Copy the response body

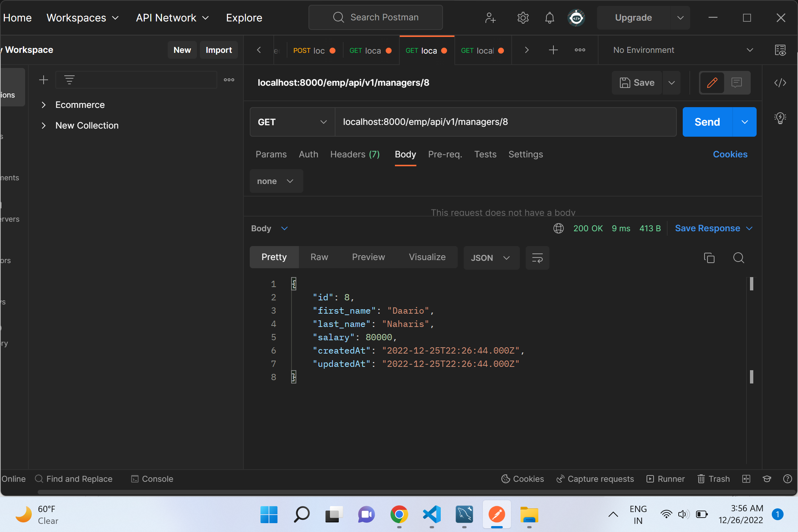[x=709, y=258]
